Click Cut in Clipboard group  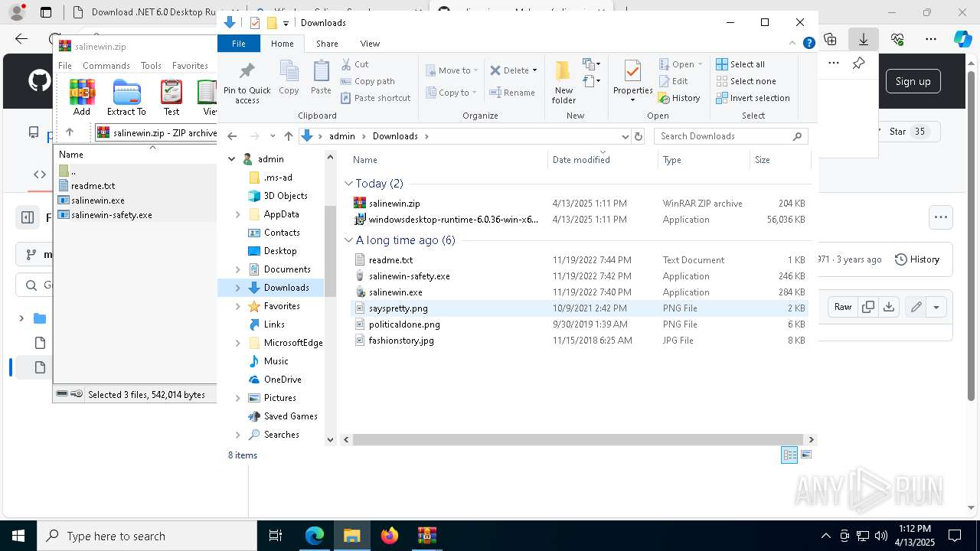[x=355, y=64]
